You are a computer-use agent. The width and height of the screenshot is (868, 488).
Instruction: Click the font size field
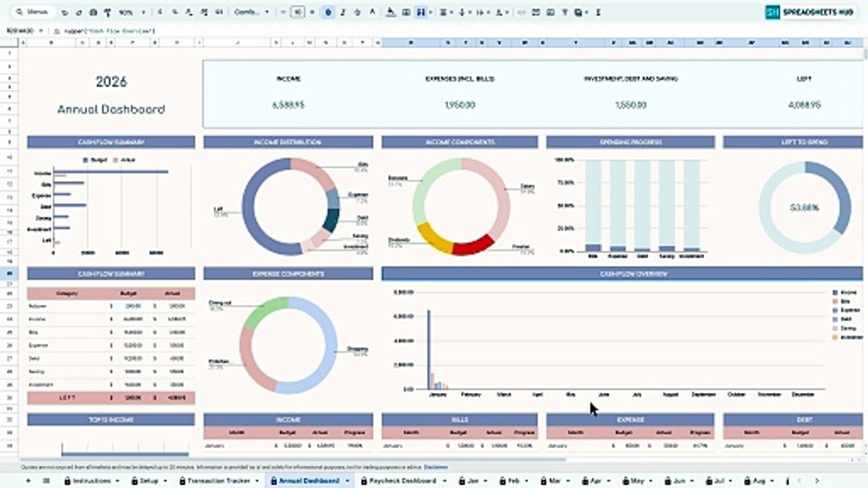pos(297,12)
